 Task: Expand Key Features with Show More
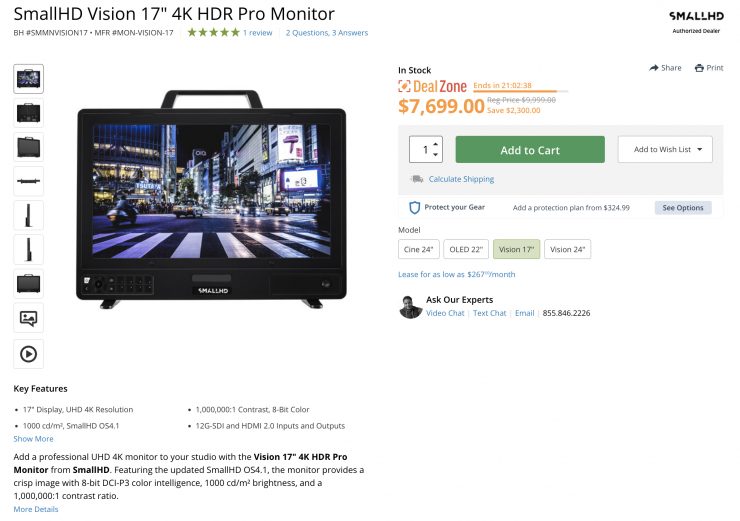(x=34, y=439)
